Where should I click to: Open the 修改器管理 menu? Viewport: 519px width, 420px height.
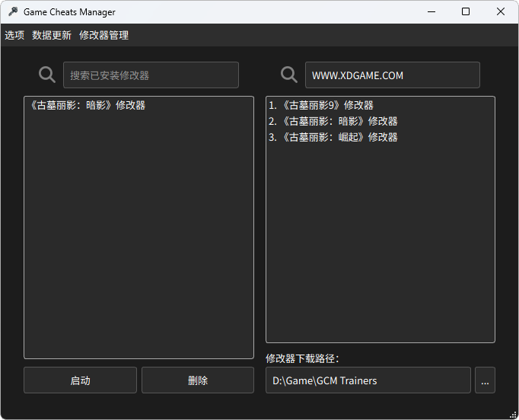pyautogui.click(x=103, y=35)
